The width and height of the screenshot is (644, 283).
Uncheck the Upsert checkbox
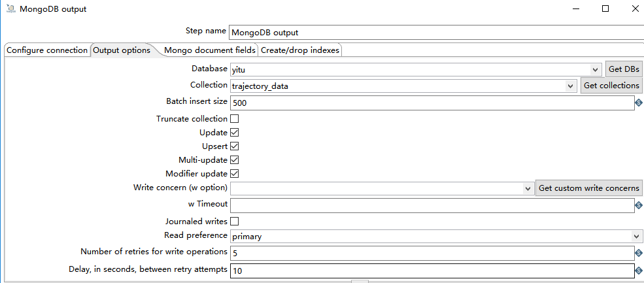point(234,146)
